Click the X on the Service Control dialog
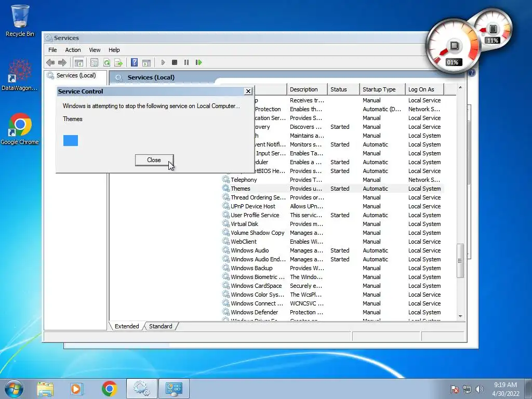Image resolution: width=532 pixels, height=399 pixels. (x=248, y=91)
